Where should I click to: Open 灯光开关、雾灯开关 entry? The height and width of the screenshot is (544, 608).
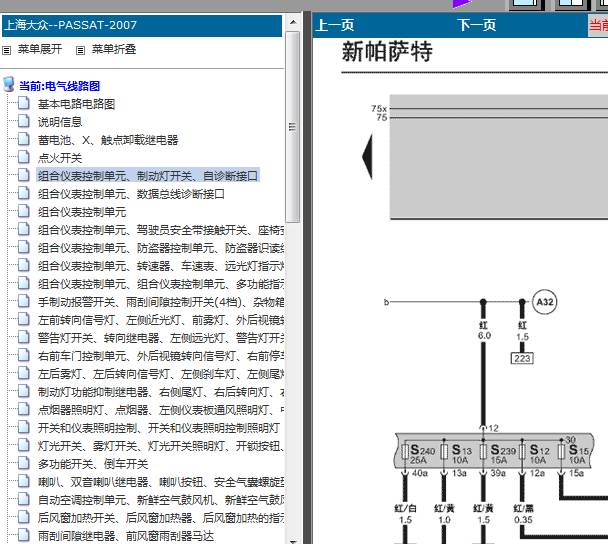pyautogui.click(x=161, y=446)
